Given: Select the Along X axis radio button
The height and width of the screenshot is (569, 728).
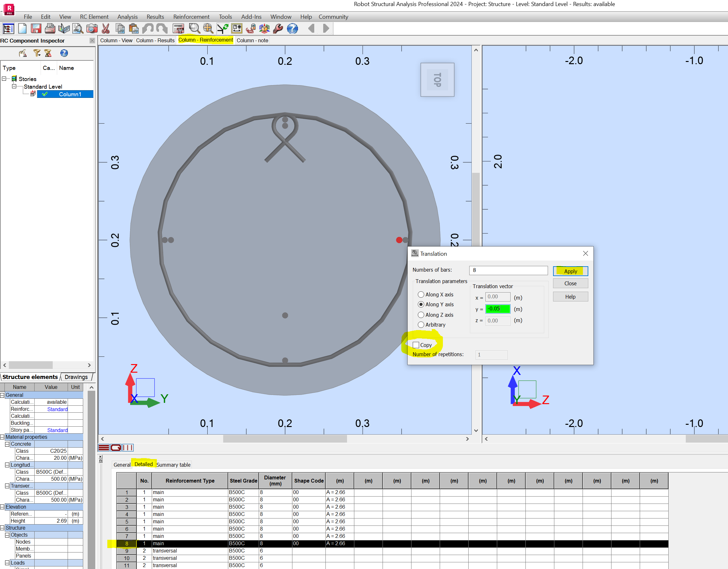Looking at the screenshot, I should pyautogui.click(x=421, y=295).
